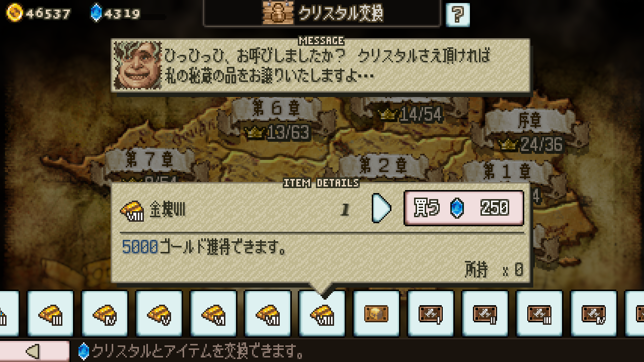This screenshot has height=362, width=644.
Task: Select the golden trophy chest item
Action: pyautogui.click(x=376, y=314)
